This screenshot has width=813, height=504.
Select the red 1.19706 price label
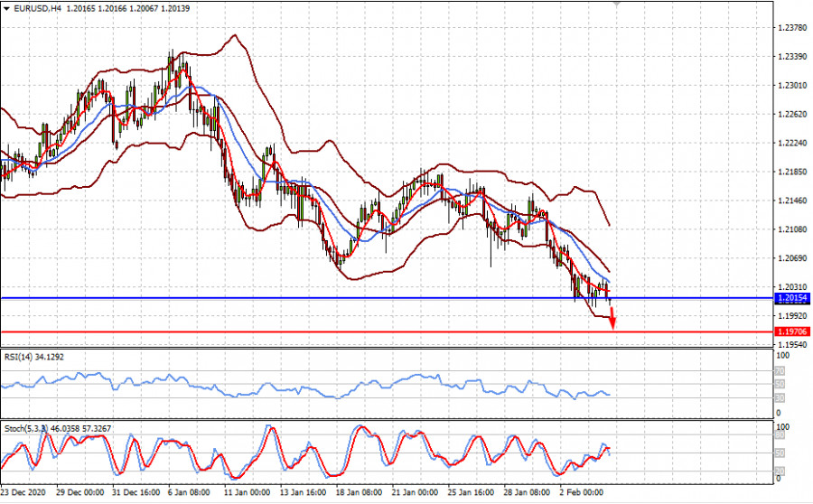[791, 331]
